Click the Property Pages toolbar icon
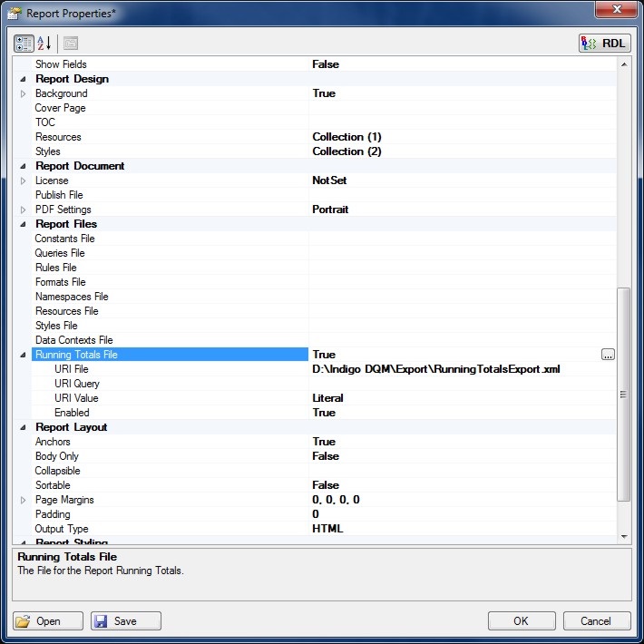The width and height of the screenshot is (644, 644). [70, 43]
